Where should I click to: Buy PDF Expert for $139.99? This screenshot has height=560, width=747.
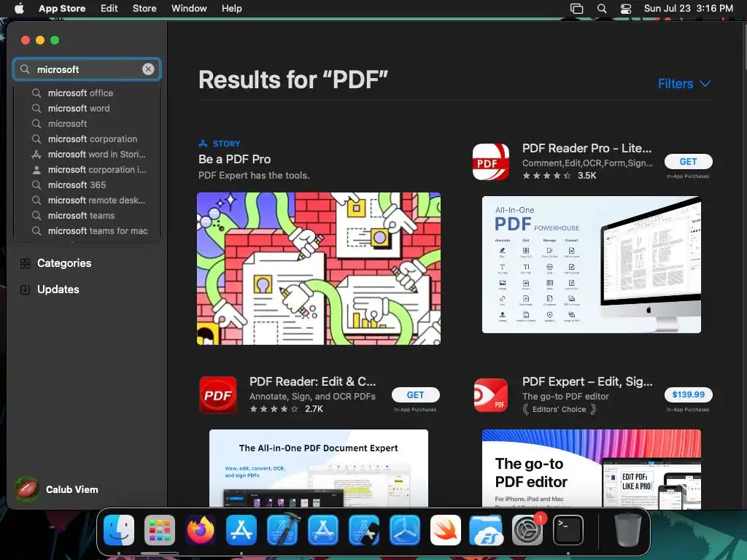[x=688, y=394]
